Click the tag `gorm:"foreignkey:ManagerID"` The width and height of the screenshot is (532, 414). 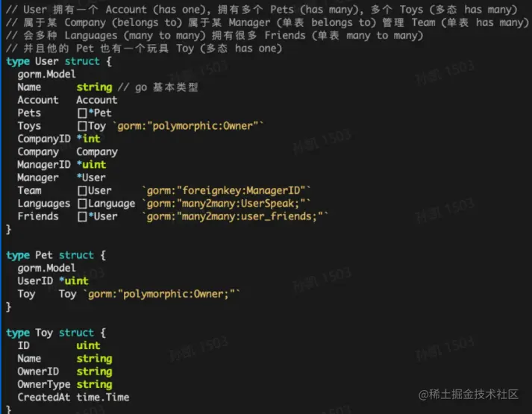(226, 190)
